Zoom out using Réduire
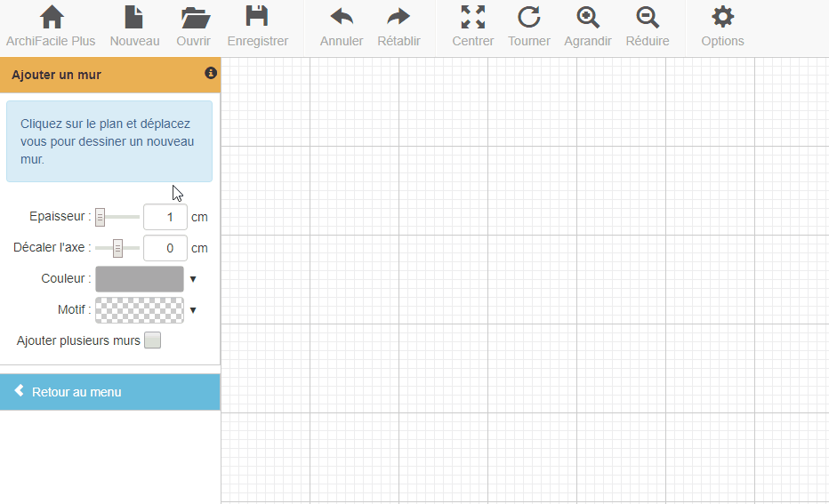 coord(648,18)
